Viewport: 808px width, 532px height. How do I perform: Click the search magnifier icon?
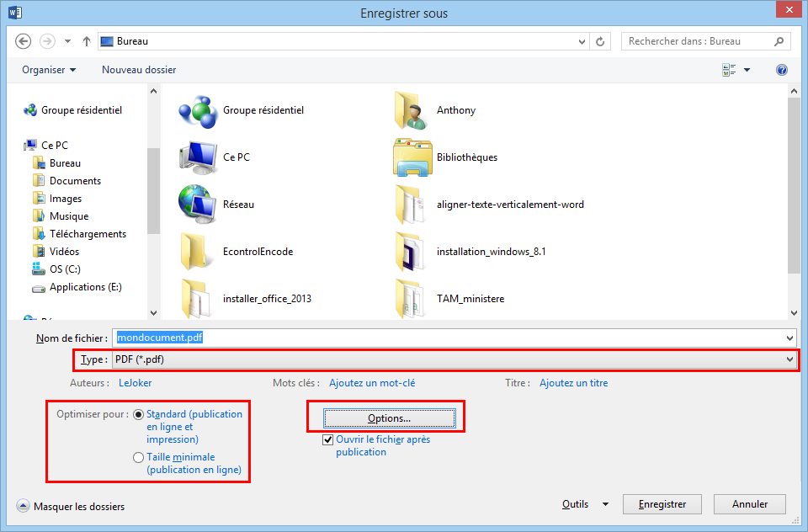tap(779, 40)
